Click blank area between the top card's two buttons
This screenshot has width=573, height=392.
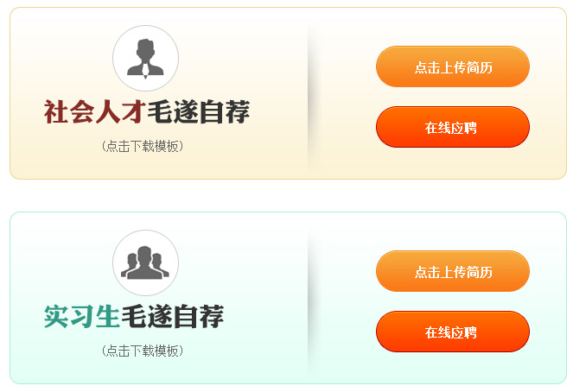pyautogui.click(x=452, y=98)
